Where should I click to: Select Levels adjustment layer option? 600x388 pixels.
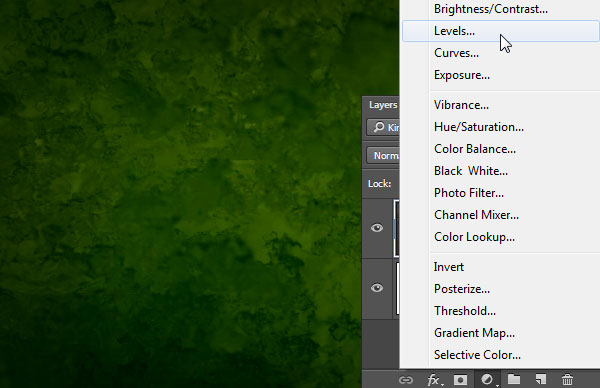pos(501,31)
